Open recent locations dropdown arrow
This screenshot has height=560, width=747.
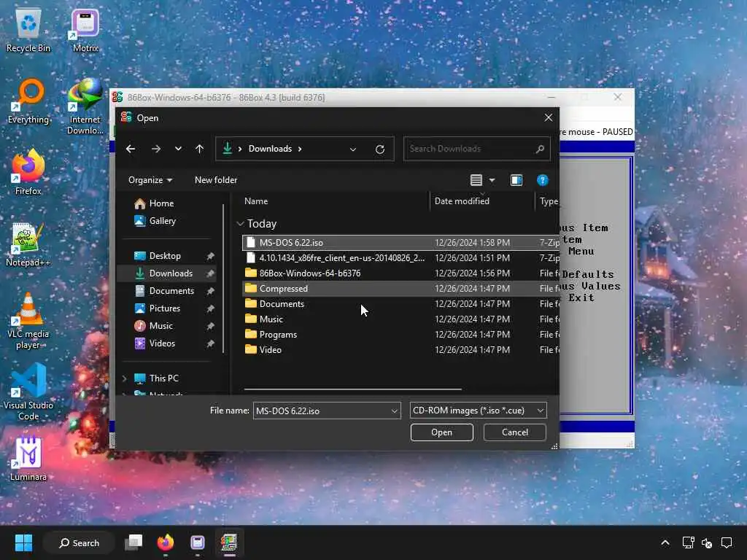click(x=178, y=149)
